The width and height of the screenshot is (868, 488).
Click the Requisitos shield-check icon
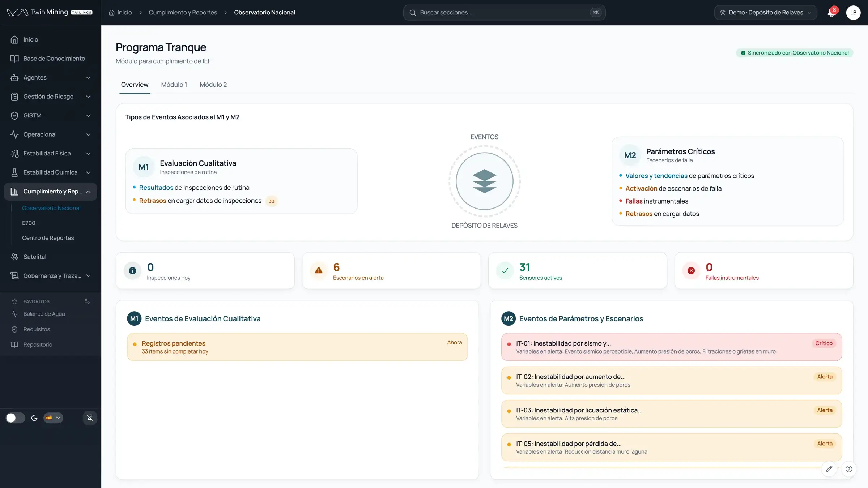[x=14, y=329]
